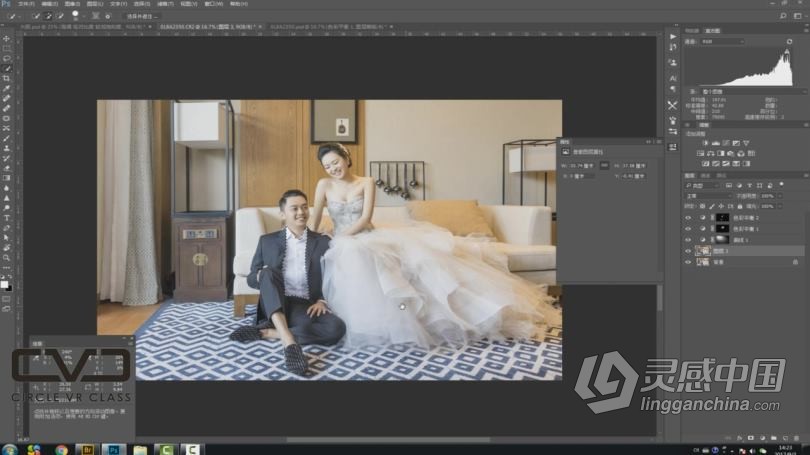Image resolution: width=810 pixels, height=455 pixels.
Task: Select the Eyedropper tool
Action: (6, 88)
